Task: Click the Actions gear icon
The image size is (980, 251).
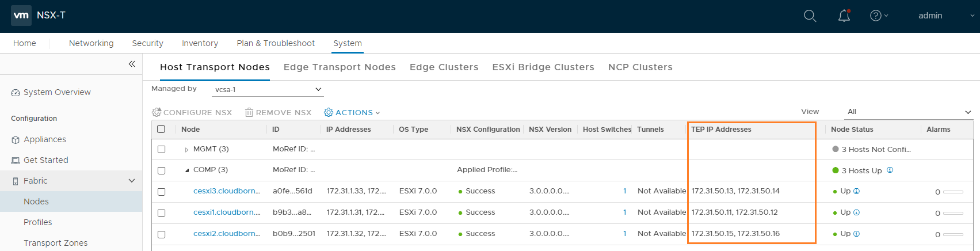Action: click(x=329, y=112)
